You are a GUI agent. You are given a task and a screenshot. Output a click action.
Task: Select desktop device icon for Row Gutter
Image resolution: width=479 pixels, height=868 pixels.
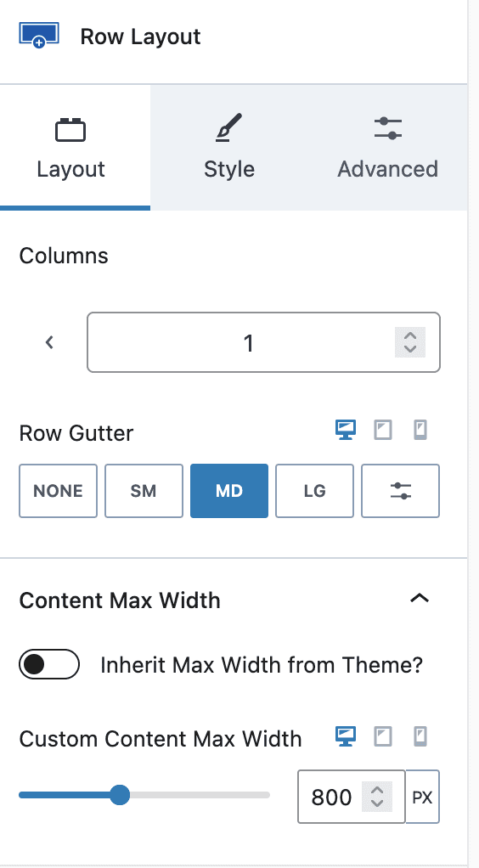(346, 430)
